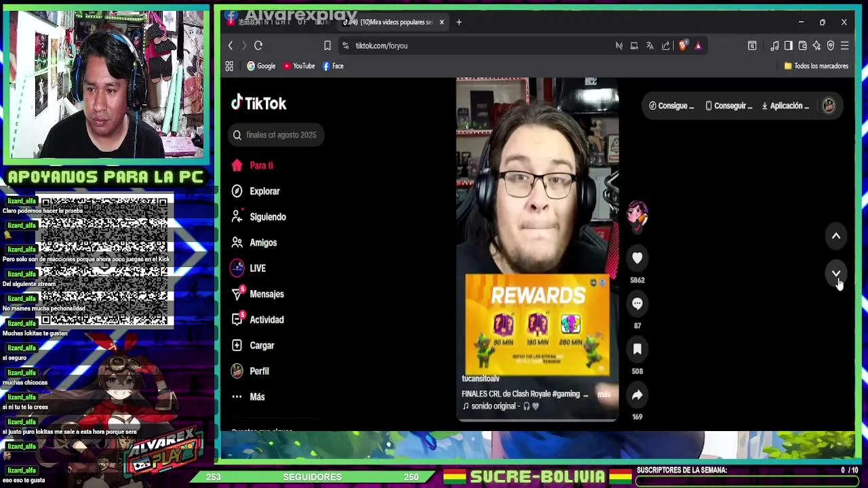Screen dimensions: 868x488
Task: Open Brave VPN shield icon
Action: tap(831, 45)
